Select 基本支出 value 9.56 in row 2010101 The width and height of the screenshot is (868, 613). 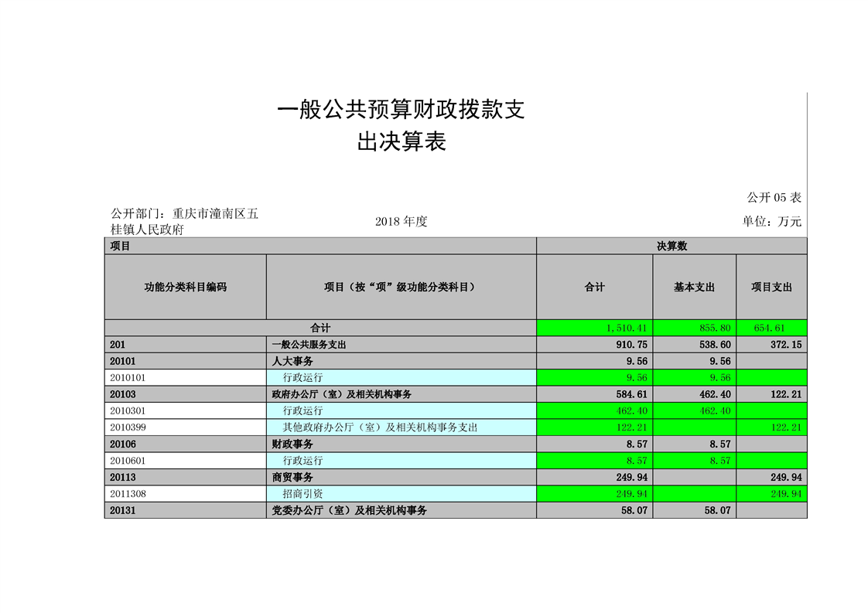click(721, 378)
